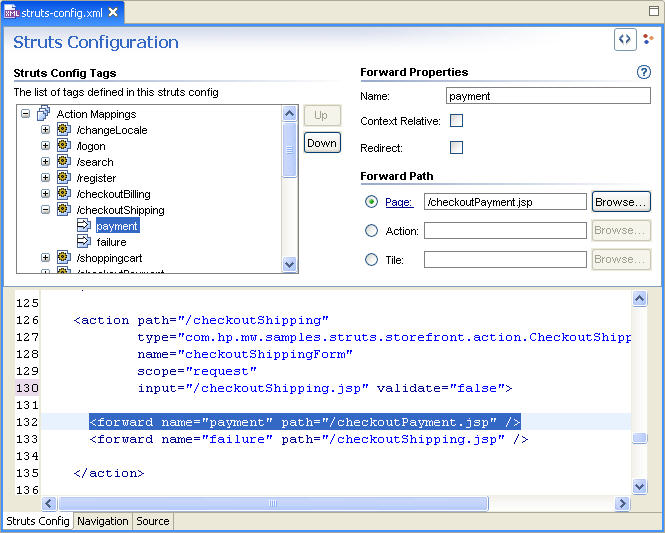Click the gear icon beside /search
This screenshot has width=665, height=533.
point(64,162)
